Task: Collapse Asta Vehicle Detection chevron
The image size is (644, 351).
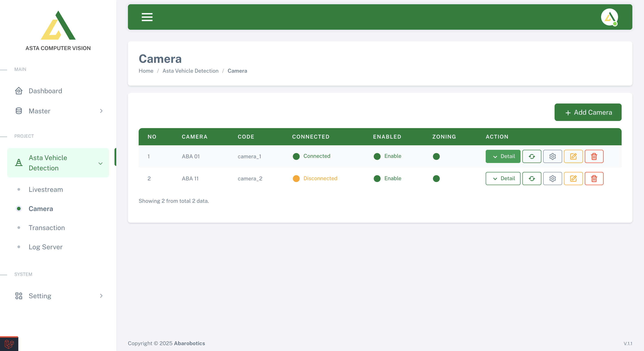Action: 100,163
